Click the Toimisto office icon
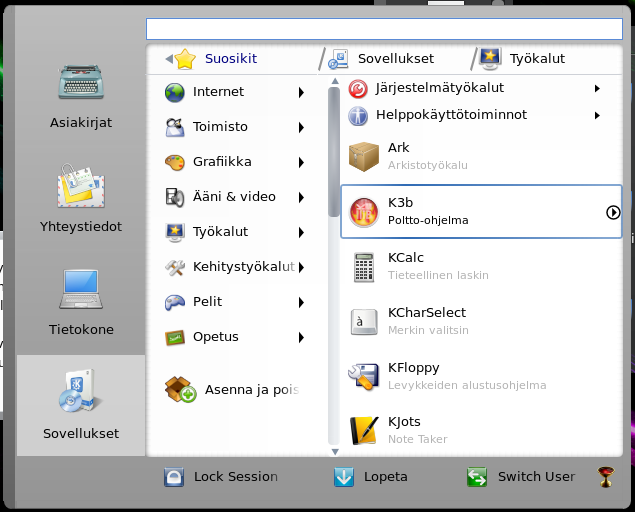635x512 pixels. point(175,127)
